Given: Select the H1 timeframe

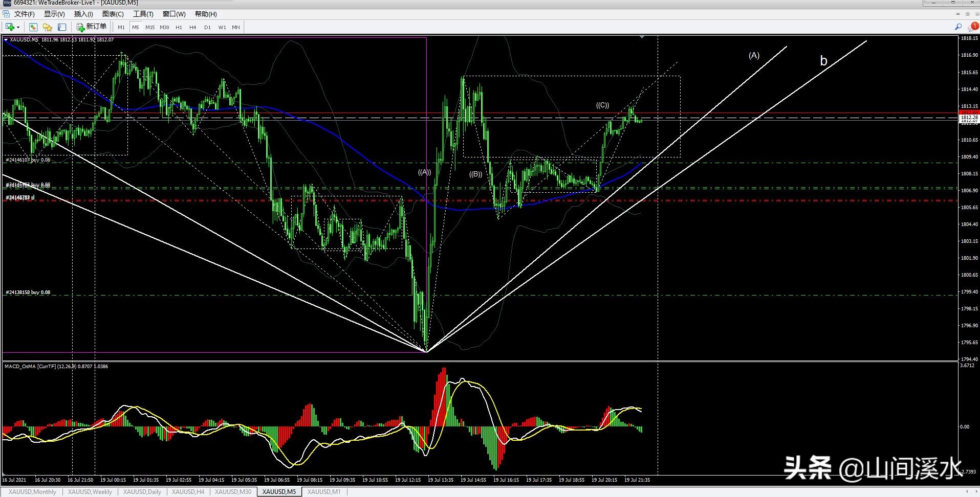Looking at the screenshot, I should point(179,27).
